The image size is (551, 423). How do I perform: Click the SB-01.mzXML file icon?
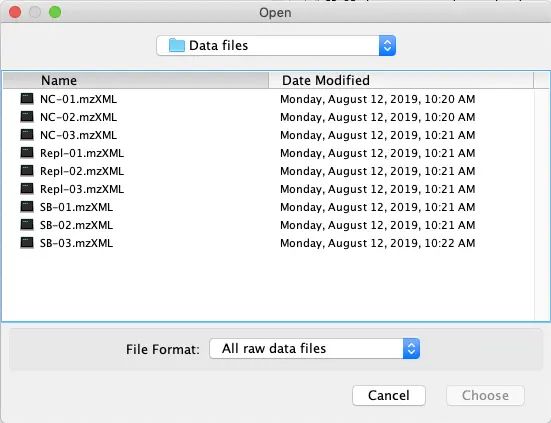point(27,207)
